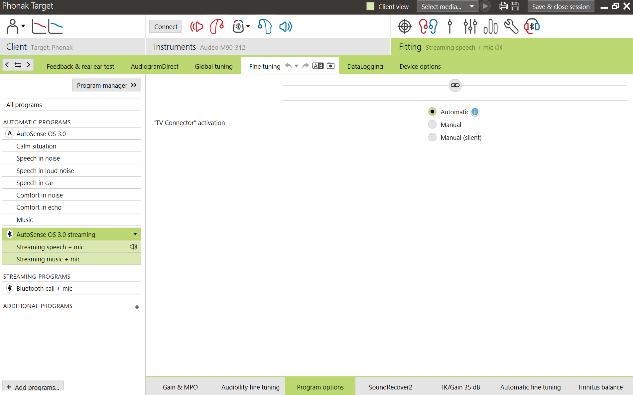The height and width of the screenshot is (395, 633).
Task: Open the undo history dropdown arrow
Action: tap(297, 66)
